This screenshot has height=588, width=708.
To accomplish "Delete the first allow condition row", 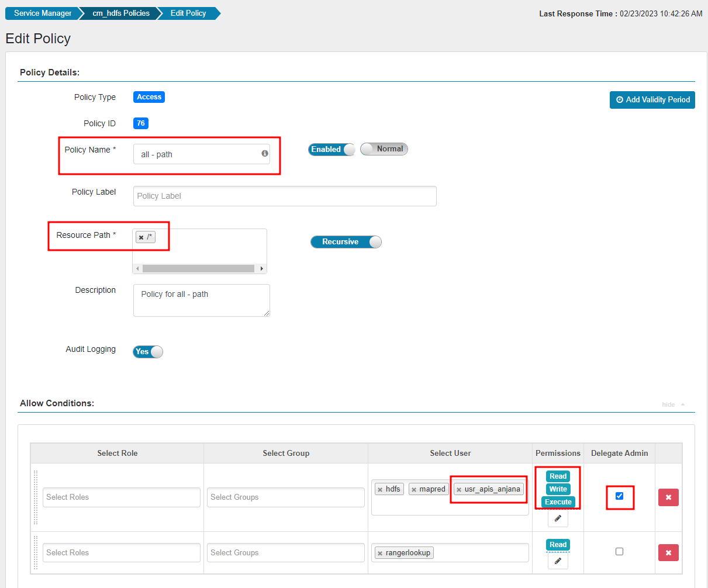I will pyautogui.click(x=668, y=497).
